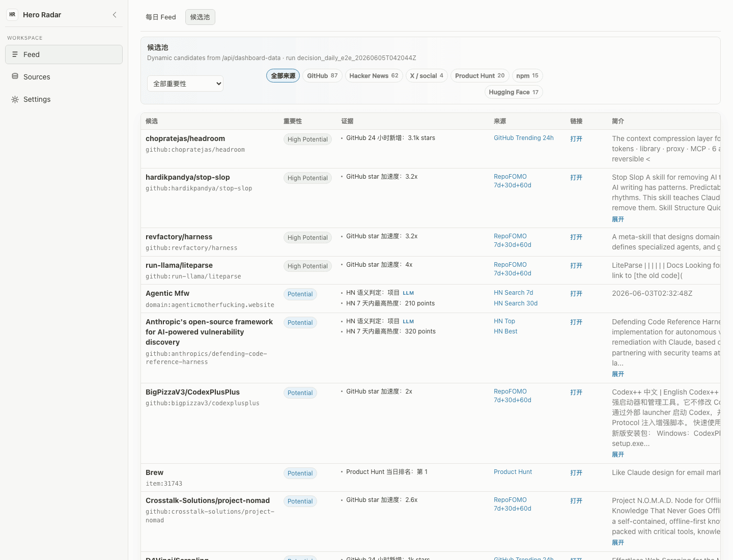Click the 来源 column header
Screen dimensions: 733x560
(500, 121)
